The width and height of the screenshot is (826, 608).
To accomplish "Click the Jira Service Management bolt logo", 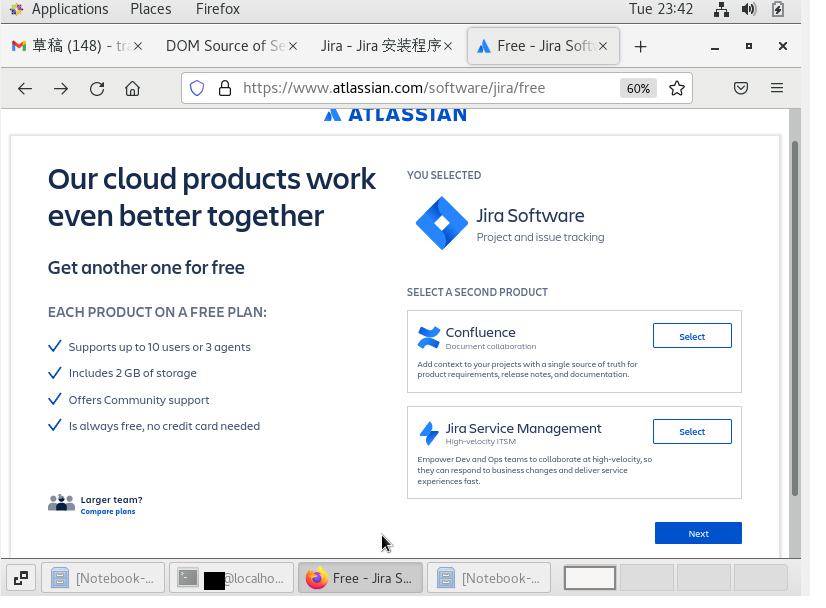I will click(429, 433).
